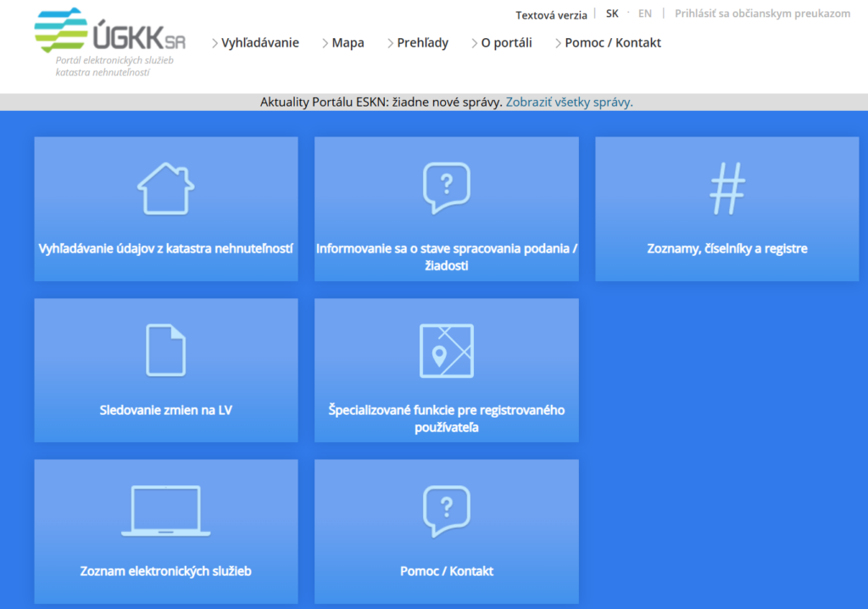Expand the Prehľady menu
The image size is (868, 609).
click(422, 43)
